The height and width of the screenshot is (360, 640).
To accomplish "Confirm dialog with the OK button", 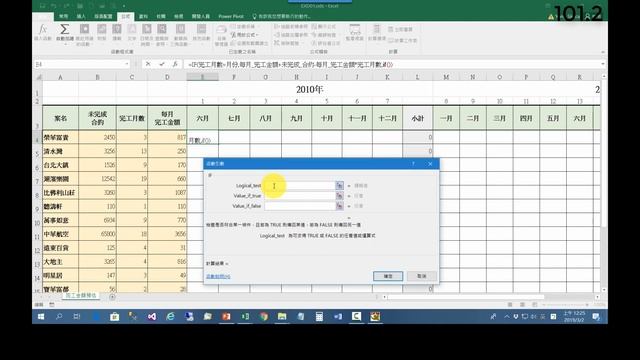I will coord(388,276).
